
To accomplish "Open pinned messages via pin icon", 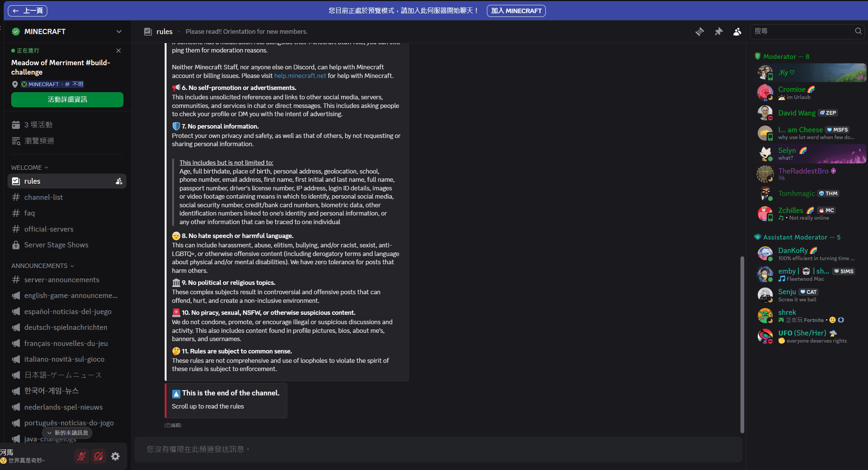I will [718, 31].
